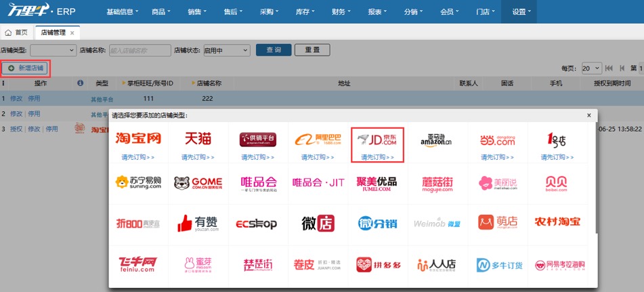Click 授权 link in row 3
644x292 pixels.
tap(16, 129)
